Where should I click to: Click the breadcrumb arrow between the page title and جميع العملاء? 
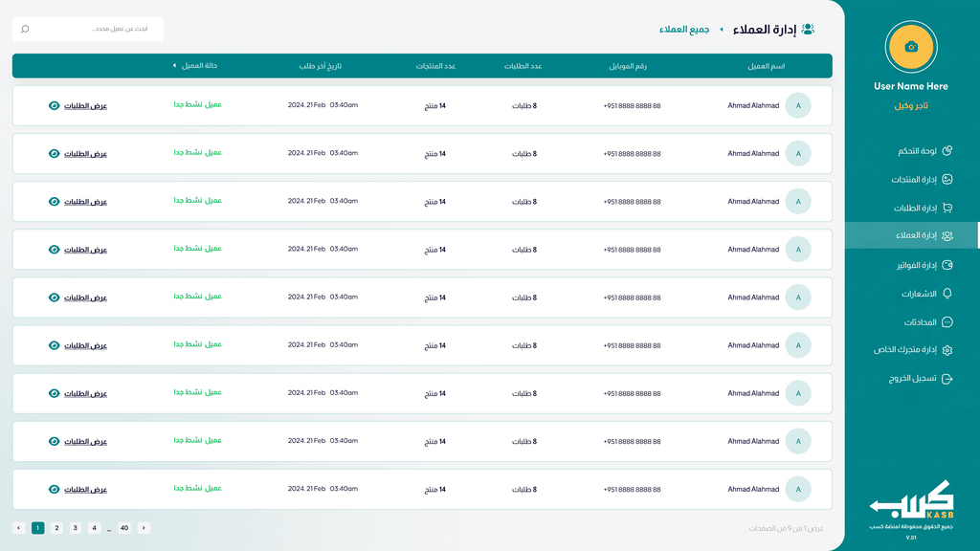click(722, 30)
